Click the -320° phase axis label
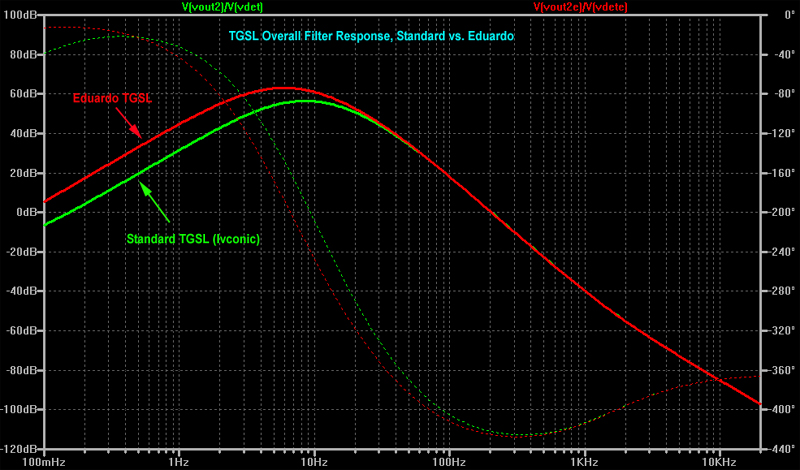Viewport: 800px width, 470px height. [x=781, y=331]
